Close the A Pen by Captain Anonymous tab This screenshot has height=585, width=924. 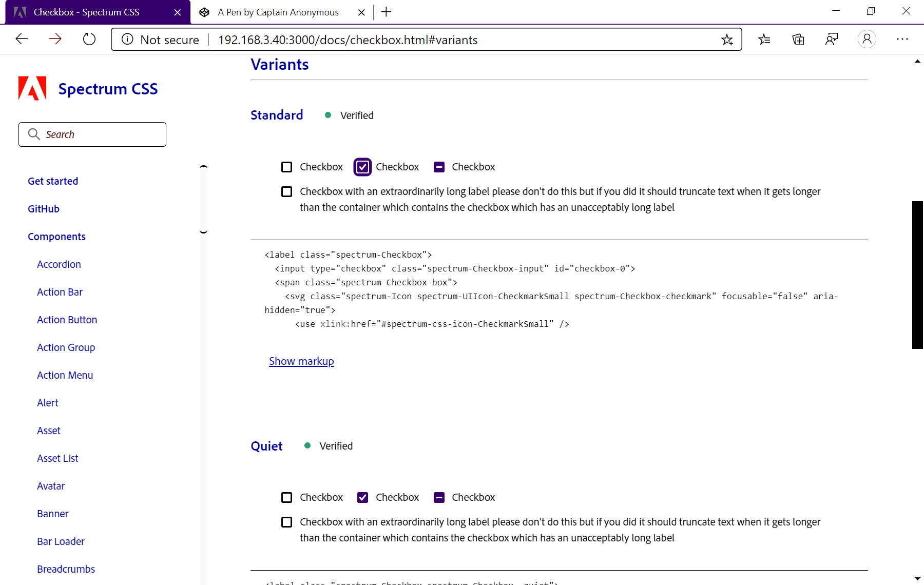pyautogui.click(x=361, y=12)
